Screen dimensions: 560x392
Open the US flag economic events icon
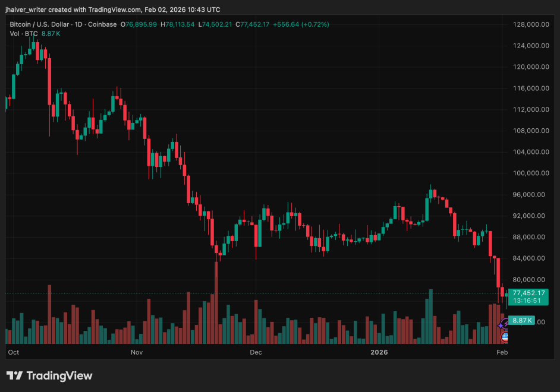(x=504, y=336)
